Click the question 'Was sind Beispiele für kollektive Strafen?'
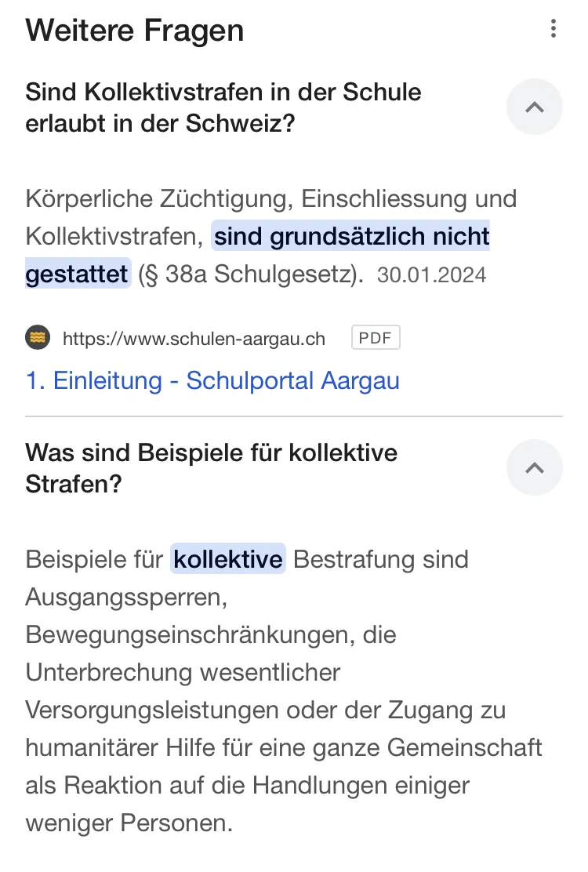588x872 pixels. (211, 468)
